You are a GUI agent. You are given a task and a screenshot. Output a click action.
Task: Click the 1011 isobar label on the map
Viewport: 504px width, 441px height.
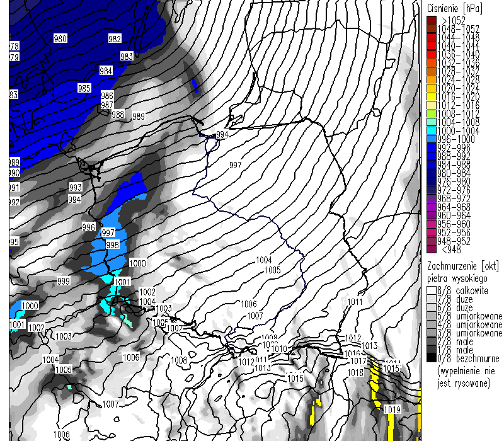click(x=355, y=302)
